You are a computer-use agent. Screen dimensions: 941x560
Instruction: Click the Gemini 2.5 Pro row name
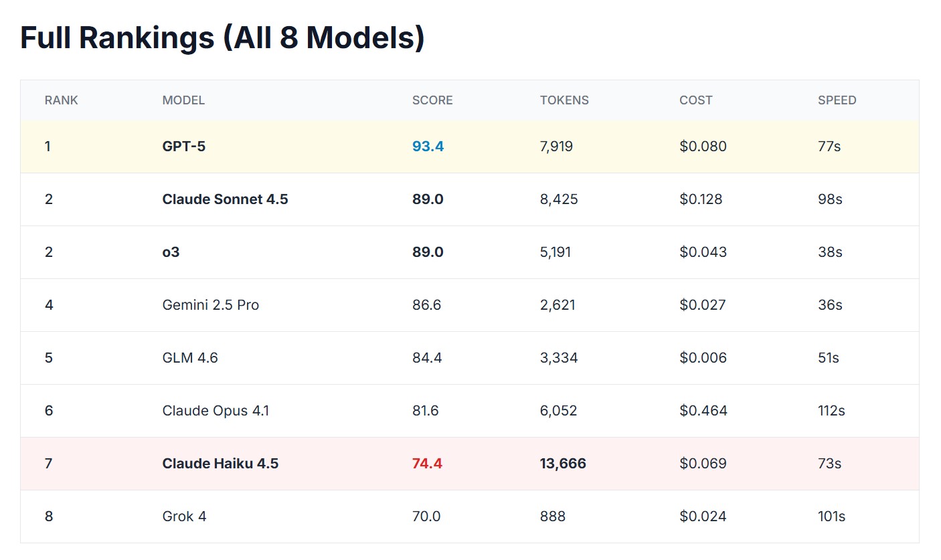(x=210, y=305)
